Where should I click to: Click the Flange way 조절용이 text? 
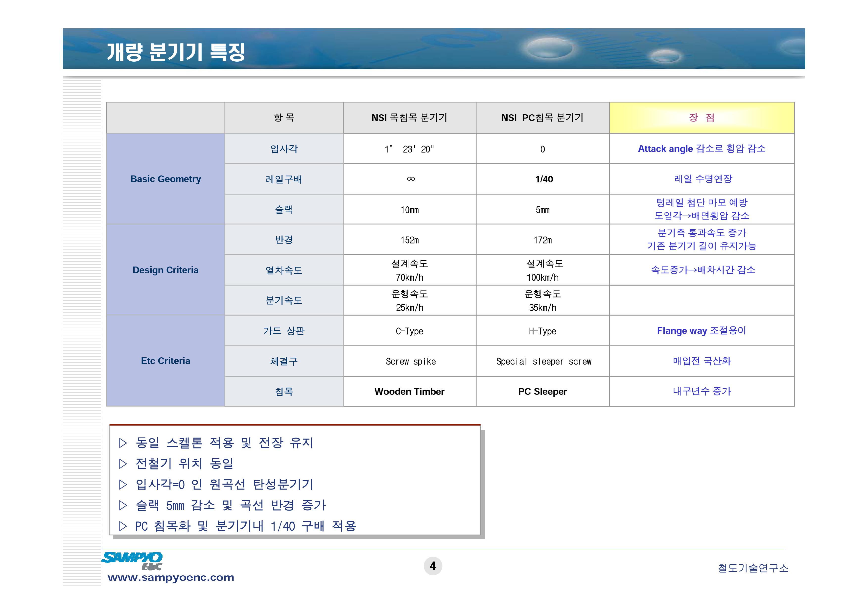tap(701, 331)
